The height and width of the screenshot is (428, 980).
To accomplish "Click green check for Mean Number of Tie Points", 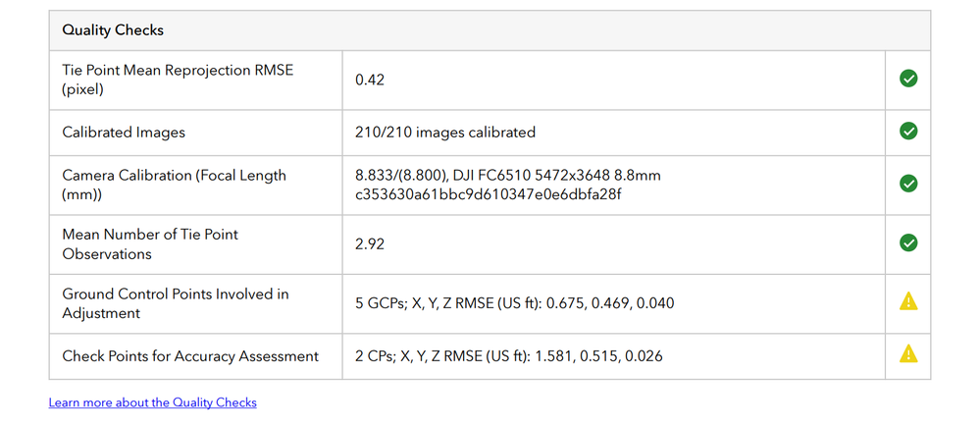I will (908, 242).
